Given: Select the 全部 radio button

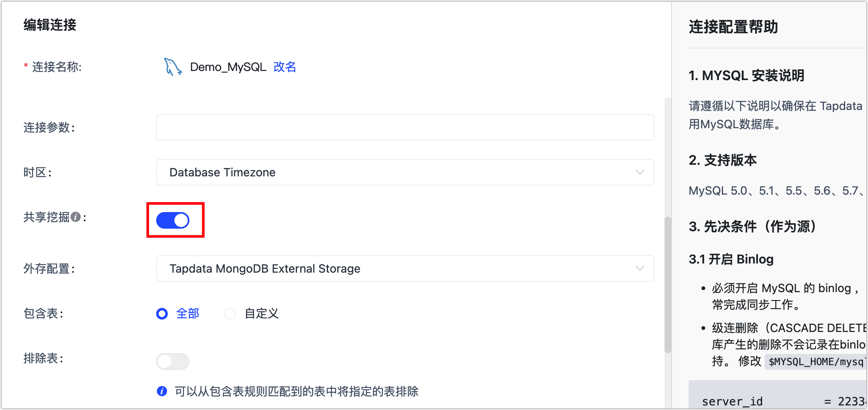Looking at the screenshot, I should (x=162, y=314).
